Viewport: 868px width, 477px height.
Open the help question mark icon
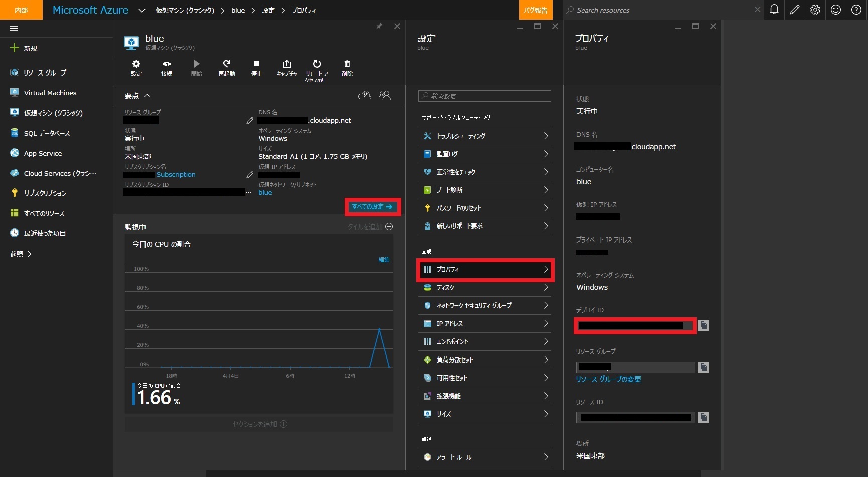856,10
